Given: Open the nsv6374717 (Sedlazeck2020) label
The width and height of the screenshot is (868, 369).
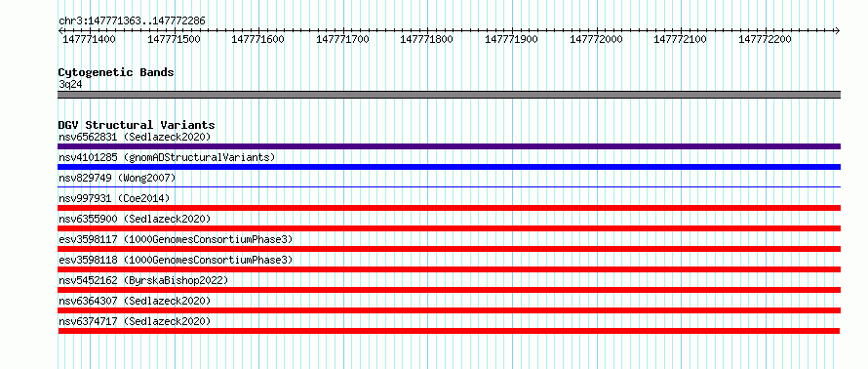Looking at the screenshot, I should [135, 321].
